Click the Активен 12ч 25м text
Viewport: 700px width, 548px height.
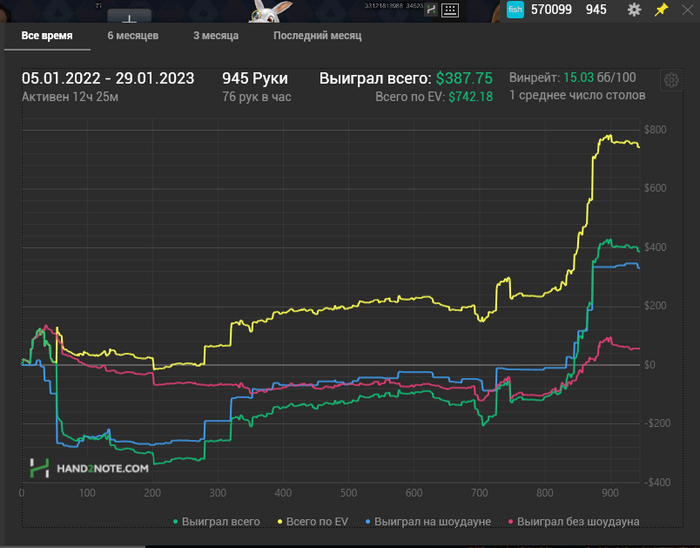(x=70, y=97)
